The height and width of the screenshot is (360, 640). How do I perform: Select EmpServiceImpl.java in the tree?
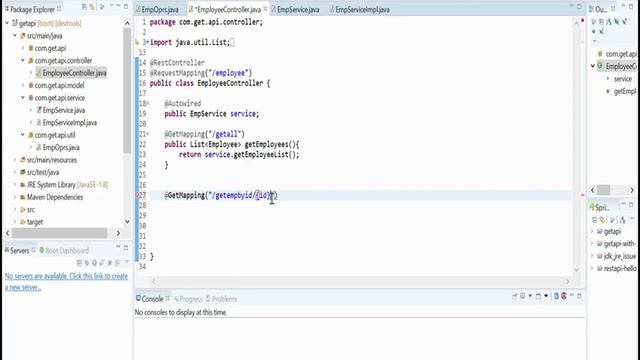[x=69, y=123]
